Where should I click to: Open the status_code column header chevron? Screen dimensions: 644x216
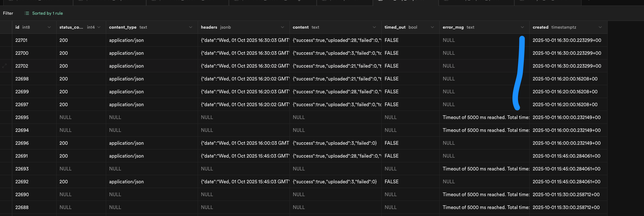[99, 27]
